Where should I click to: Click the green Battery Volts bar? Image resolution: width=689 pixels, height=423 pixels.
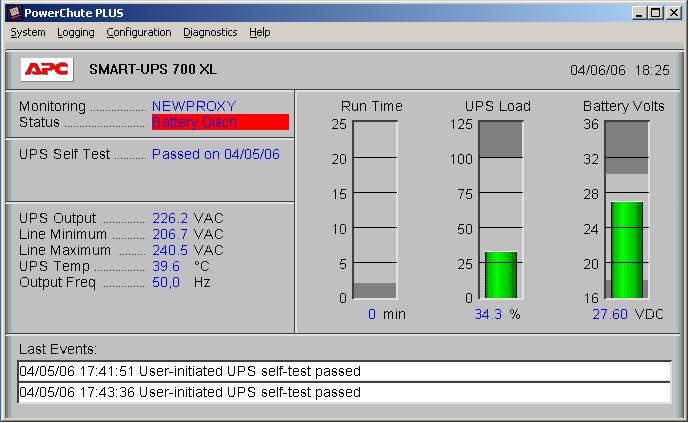pyautogui.click(x=627, y=250)
